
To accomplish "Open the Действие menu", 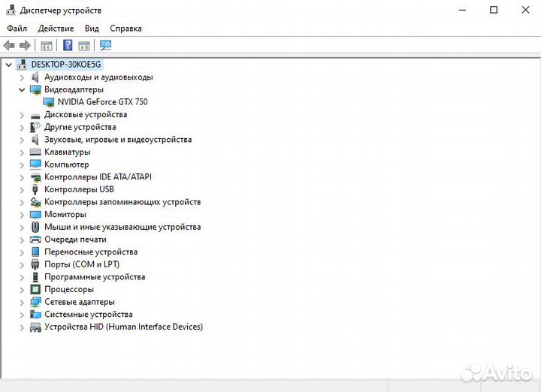I will [x=56, y=29].
